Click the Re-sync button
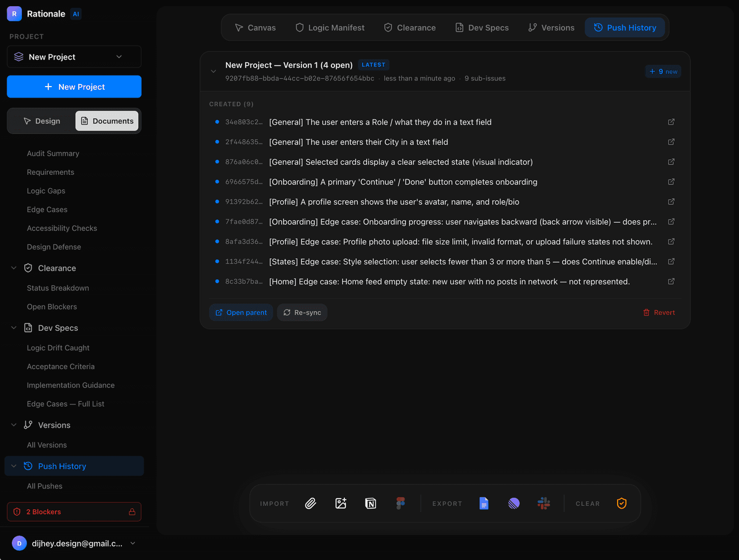This screenshot has width=739, height=560. click(302, 312)
